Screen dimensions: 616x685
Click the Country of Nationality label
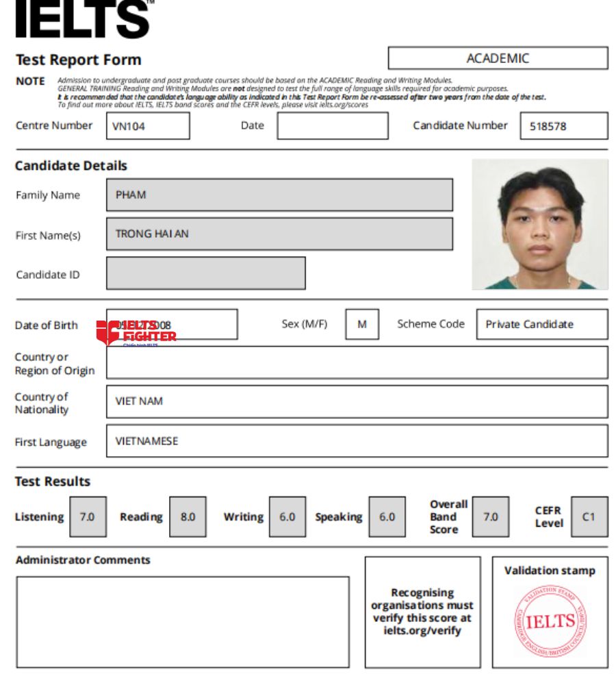(x=42, y=403)
